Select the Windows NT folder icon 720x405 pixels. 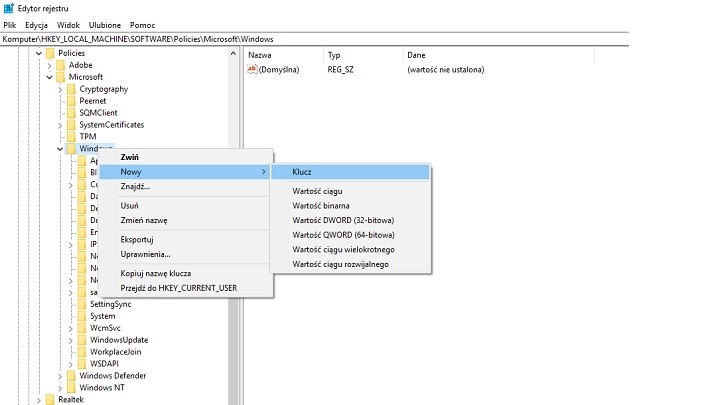[71, 388]
